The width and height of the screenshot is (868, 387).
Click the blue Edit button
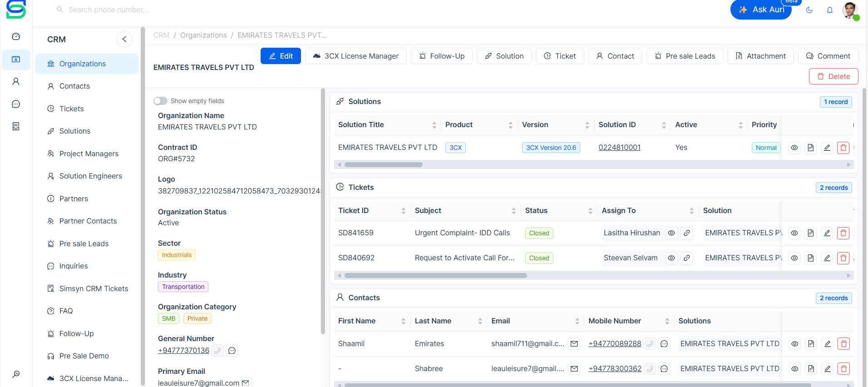(x=281, y=56)
